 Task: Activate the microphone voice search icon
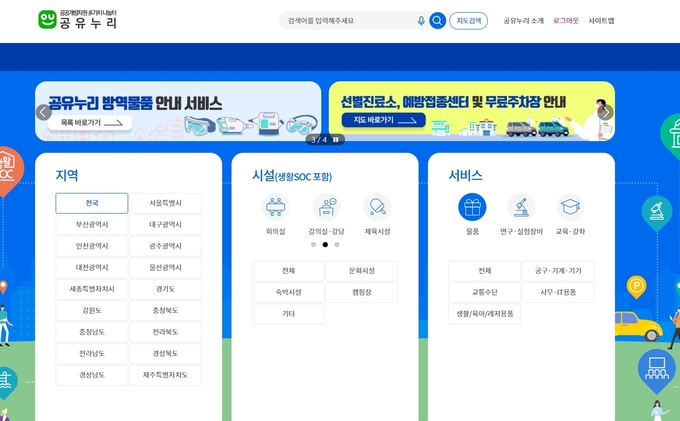click(421, 20)
